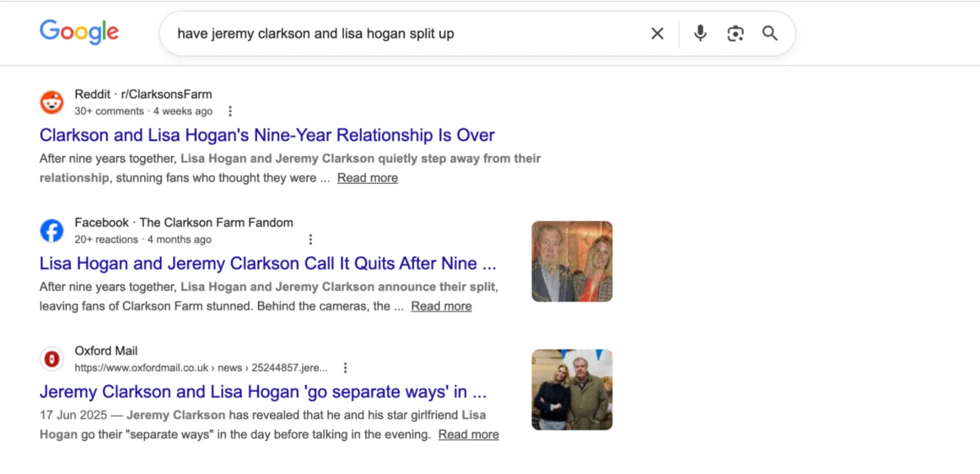Click the oxfordmail.co.uk URL breadcrumb
Viewport: 980px width, 474px height.
[x=201, y=368]
